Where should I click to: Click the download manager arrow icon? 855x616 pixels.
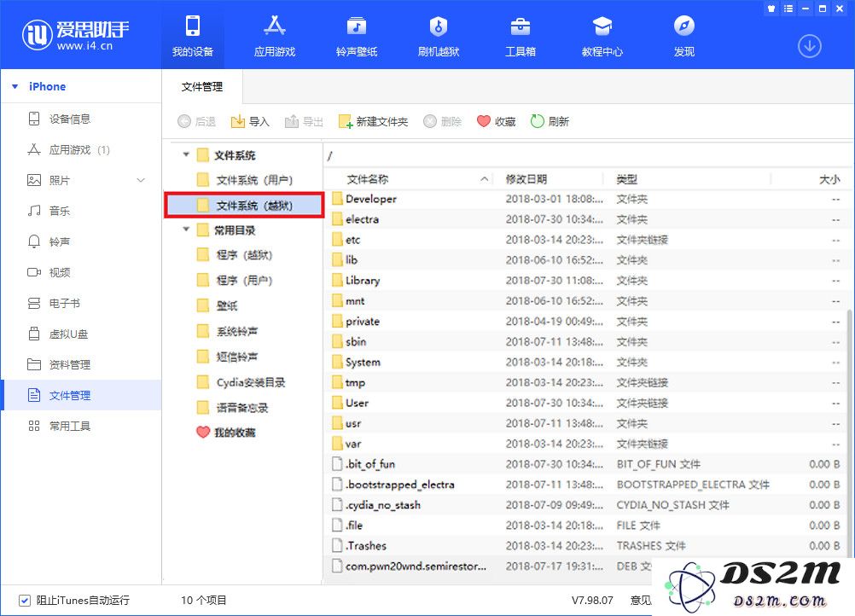(x=809, y=46)
